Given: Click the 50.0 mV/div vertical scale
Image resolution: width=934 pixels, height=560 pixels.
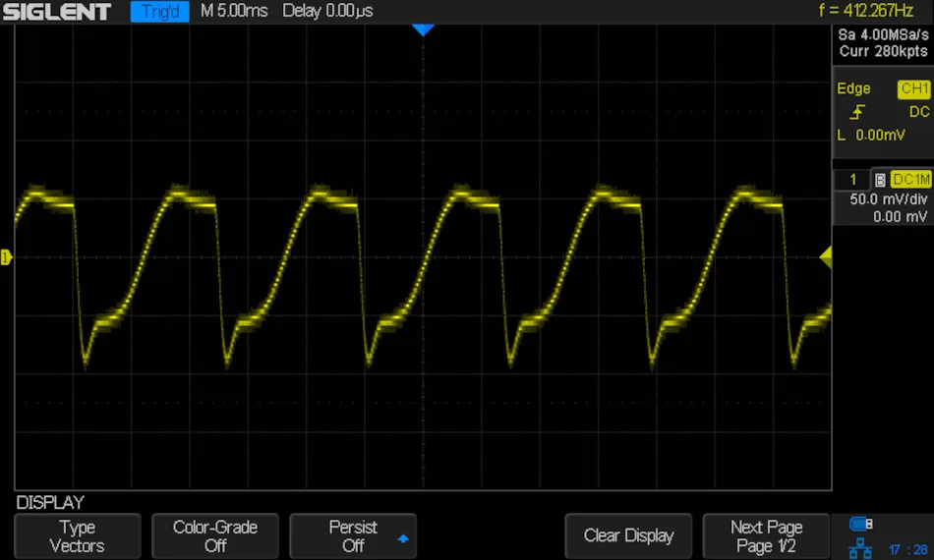Looking at the screenshot, I should pyautogui.click(x=888, y=198).
